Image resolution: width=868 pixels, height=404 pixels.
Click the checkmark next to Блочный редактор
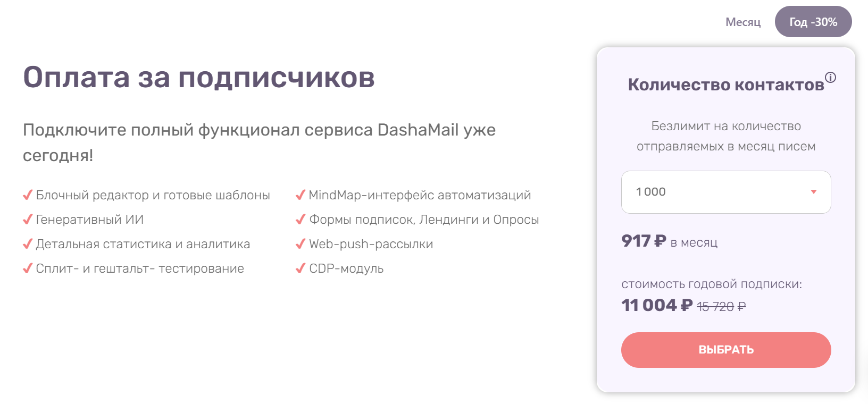pyautogui.click(x=27, y=195)
